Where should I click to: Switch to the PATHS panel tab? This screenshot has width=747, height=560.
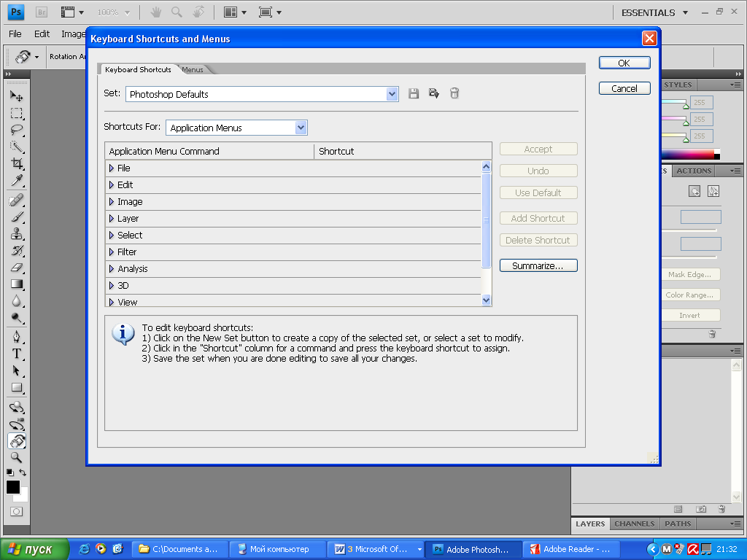678,524
